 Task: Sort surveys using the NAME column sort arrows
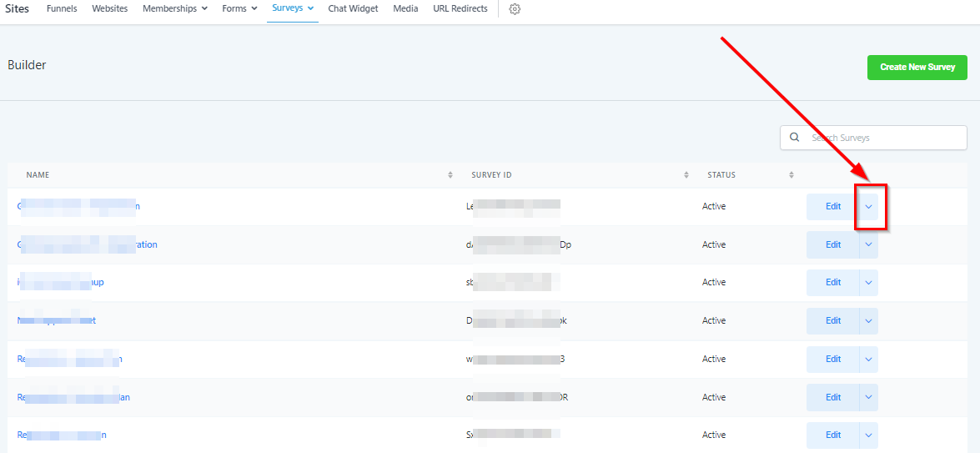pos(450,175)
